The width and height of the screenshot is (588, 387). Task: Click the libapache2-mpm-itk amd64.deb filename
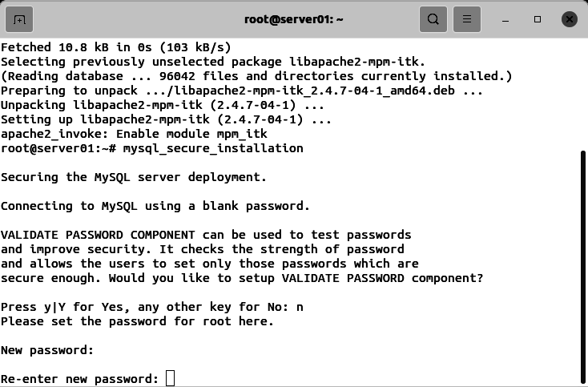click(x=300, y=91)
